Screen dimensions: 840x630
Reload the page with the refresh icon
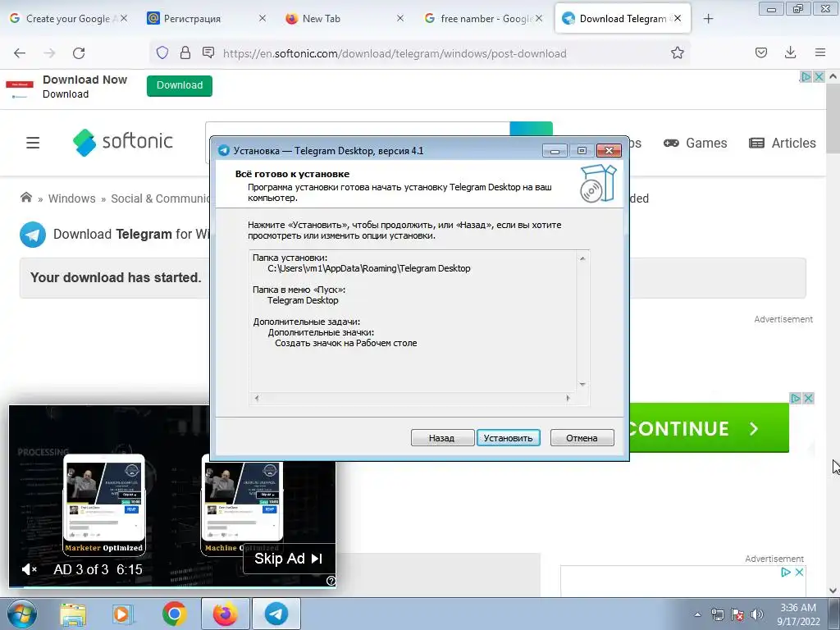point(79,53)
